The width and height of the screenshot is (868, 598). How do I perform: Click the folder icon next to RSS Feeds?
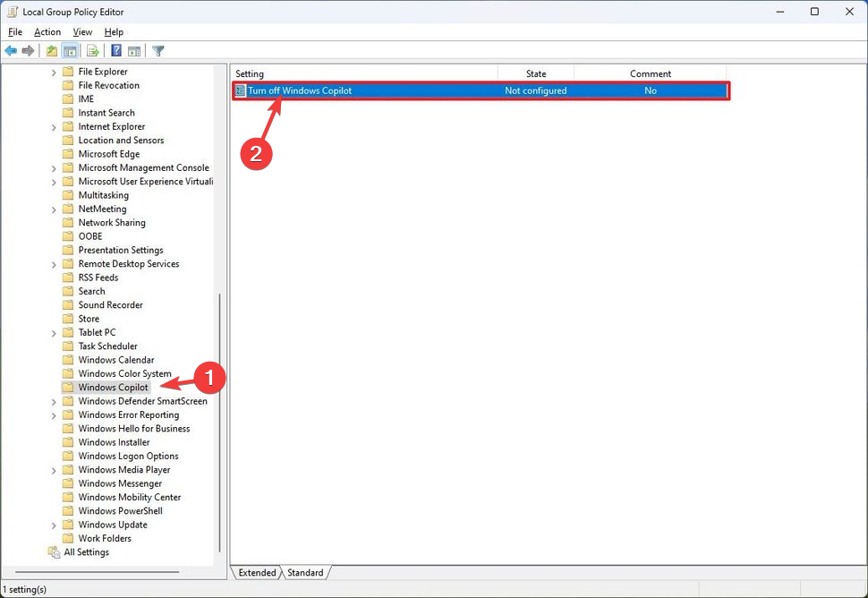tap(67, 278)
